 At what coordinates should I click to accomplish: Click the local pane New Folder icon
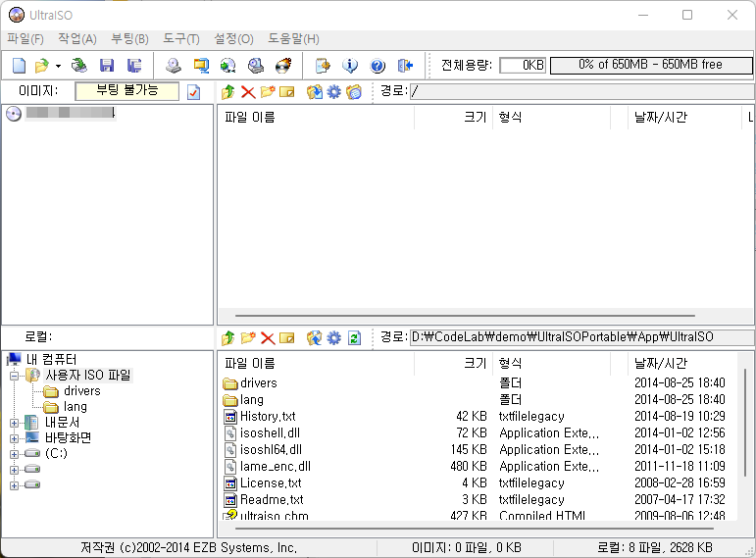(x=248, y=338)
